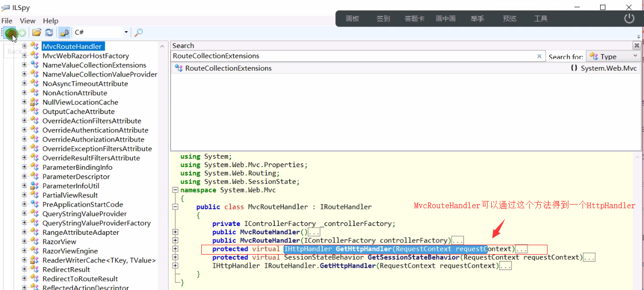Click the icon beside RazorViewEngine

point(34,251)
